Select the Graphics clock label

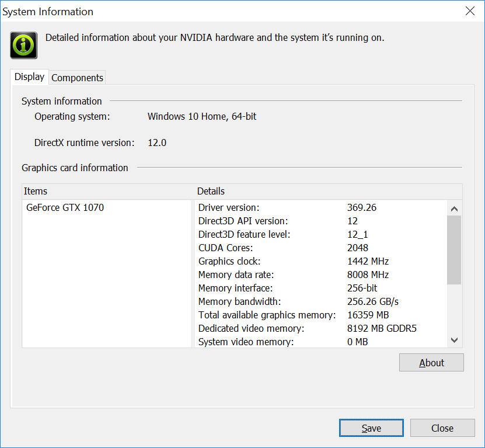click(229, 261)
